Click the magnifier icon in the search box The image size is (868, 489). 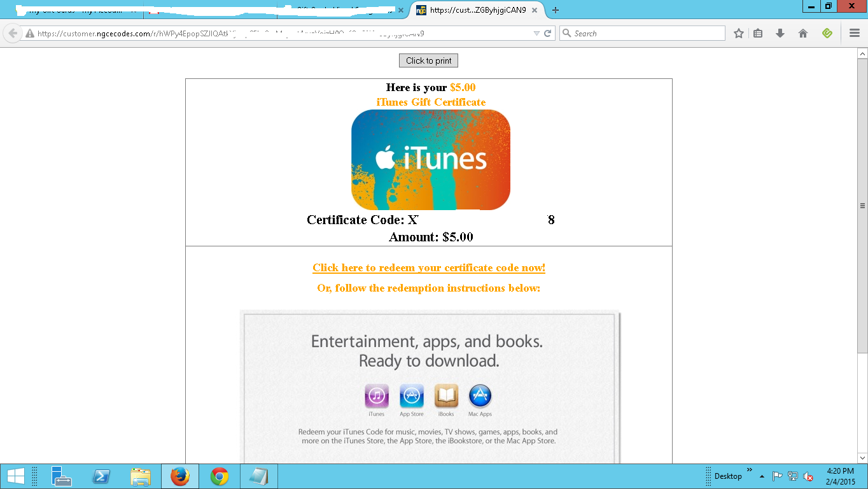coord(566,34)
